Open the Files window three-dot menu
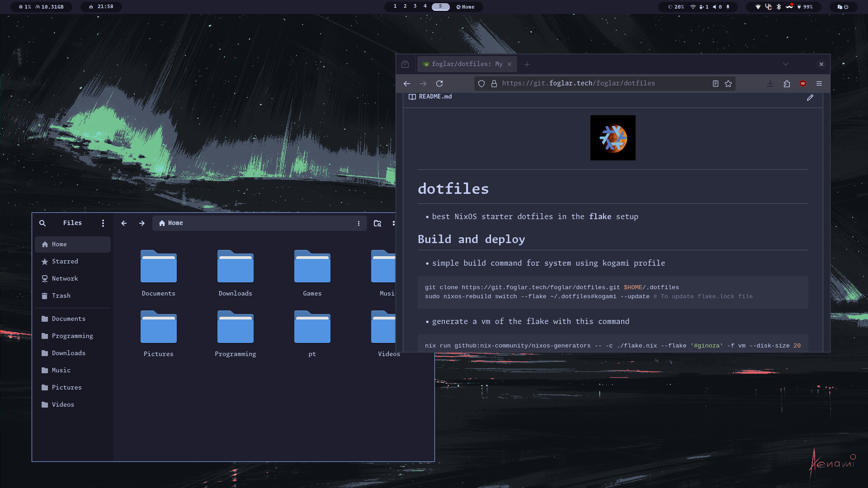Image resolution: width=868 pixels, height=488 pixels. [103, 223]
